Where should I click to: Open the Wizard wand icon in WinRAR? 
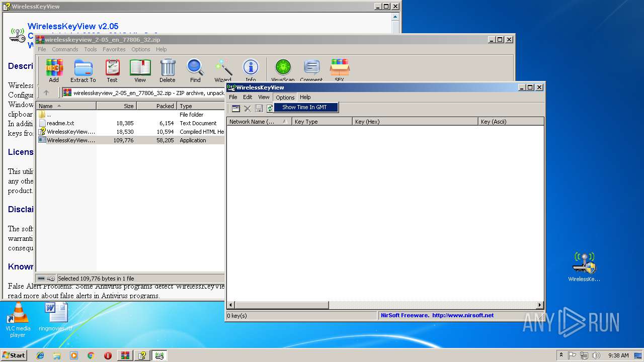tap(223, 70)
